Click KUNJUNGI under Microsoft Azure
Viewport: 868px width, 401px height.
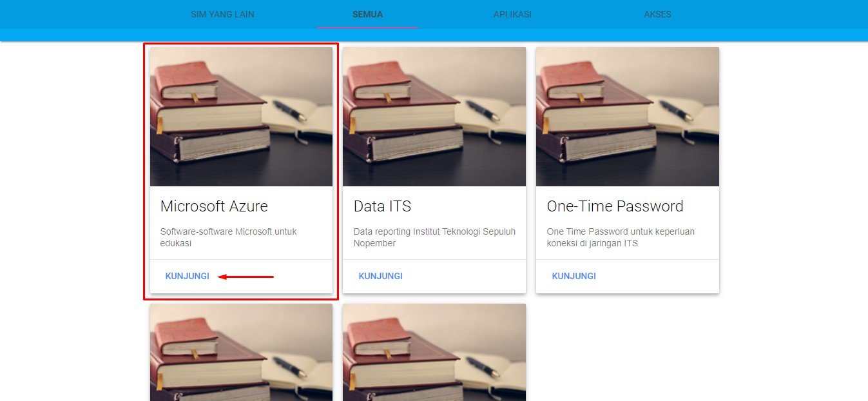point(187,276)
